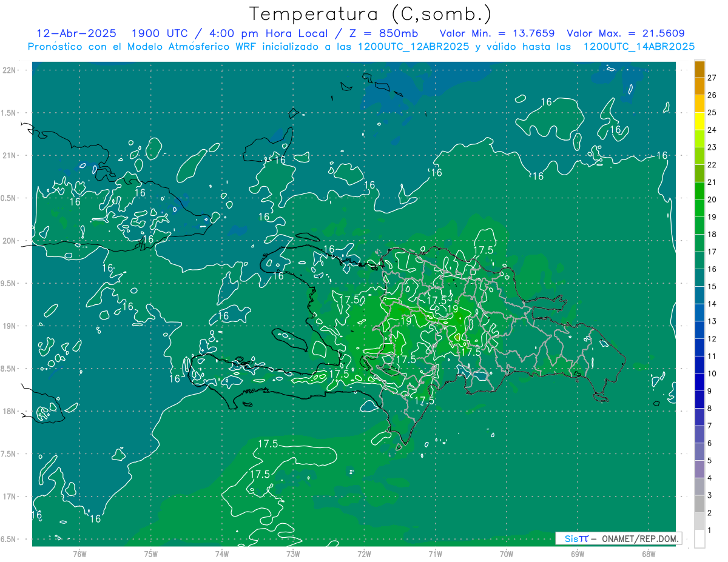Screen dimensions: 728x562
Task: Click the white swatch at the color scale bottom
Action: click(699, 538)
